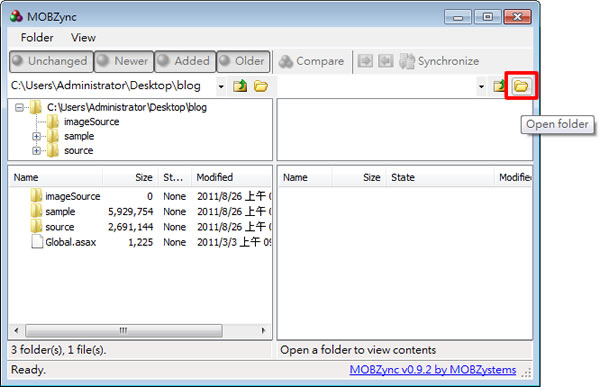
Task: Select source in the folder tree
Action: pyautogui.click(x=78, y=150)
